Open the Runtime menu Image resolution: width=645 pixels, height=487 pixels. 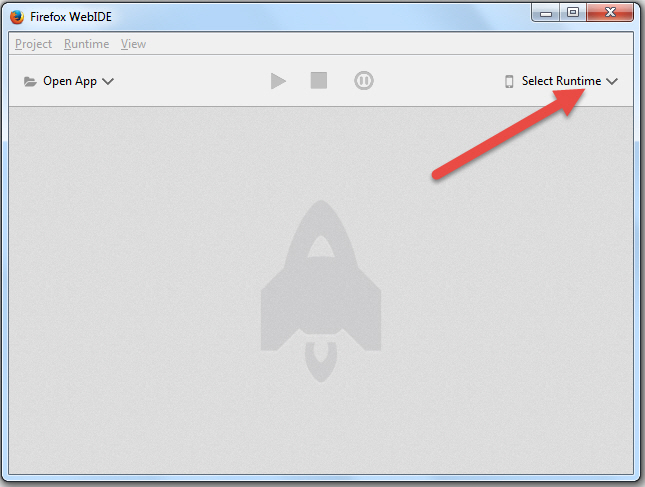86,44
